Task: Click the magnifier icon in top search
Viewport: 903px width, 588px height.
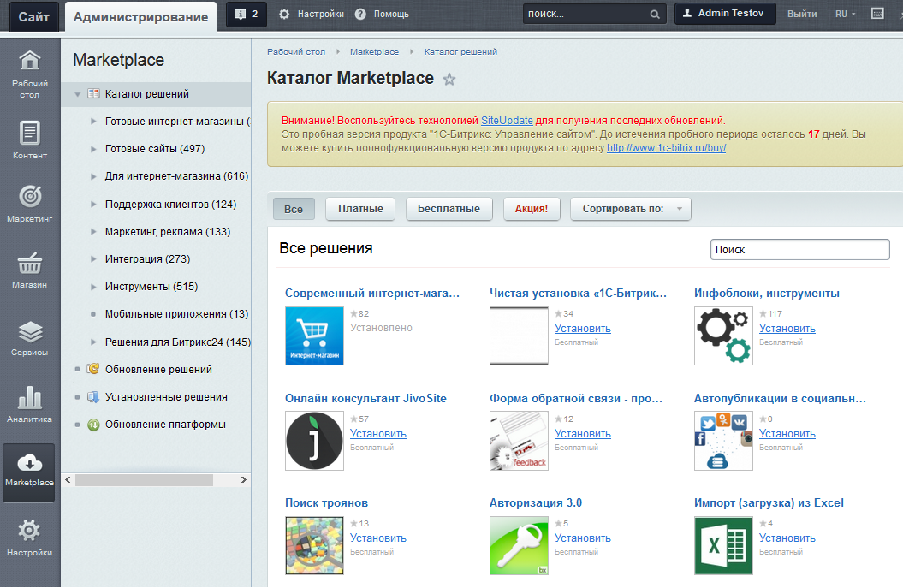Action: tap(655, 15)
